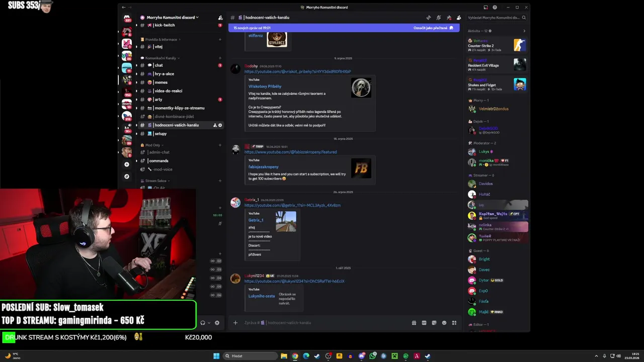The image size is (644, 362).
Task: Open Counter-Strike 2 activity card
Action: pyautogui.click(x=497, y=45)
